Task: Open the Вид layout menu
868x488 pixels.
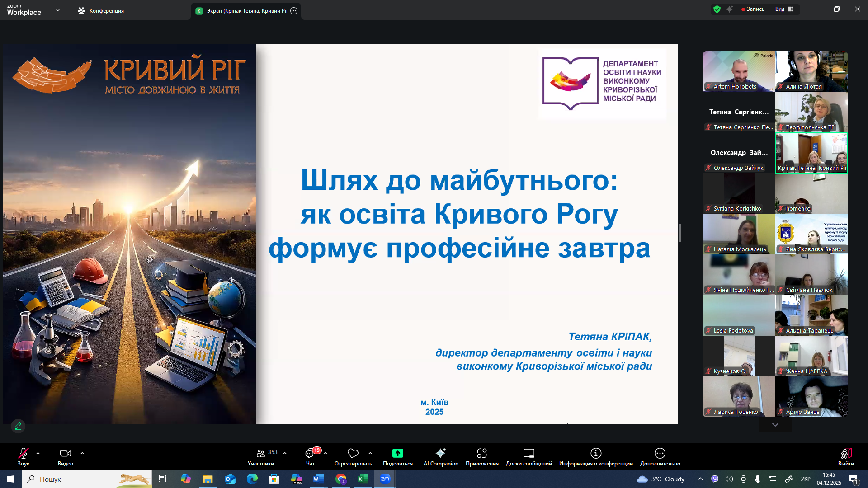Action: pyautogui.click(x=784, y=9)
